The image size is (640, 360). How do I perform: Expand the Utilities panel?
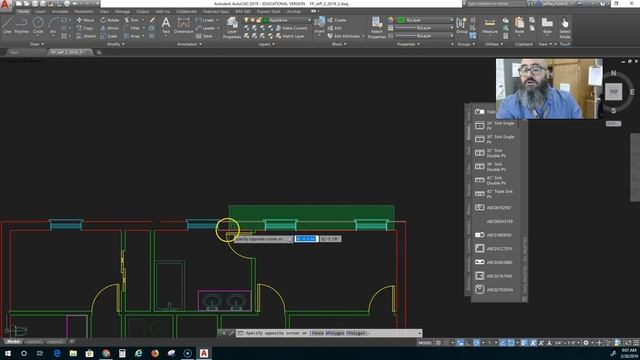click(493, 44)
